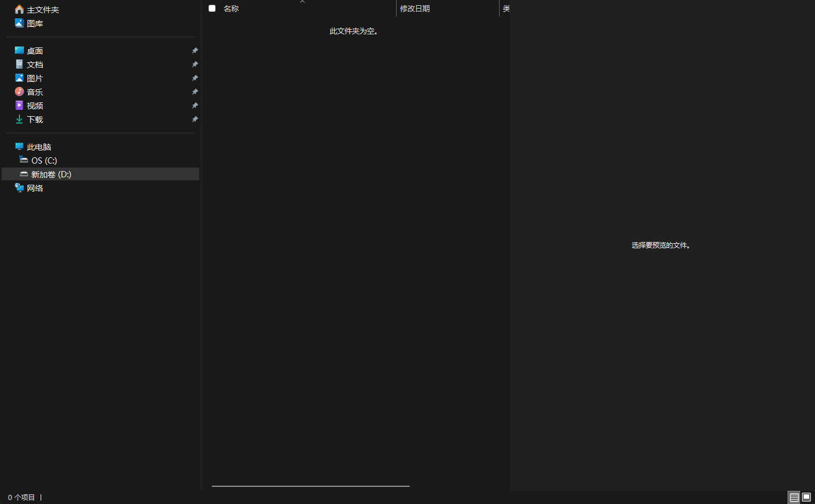The width and height of the screenshot is (815, 504).
Task: Click the horizontal scrollbar under file list
Action: [310, 486]
